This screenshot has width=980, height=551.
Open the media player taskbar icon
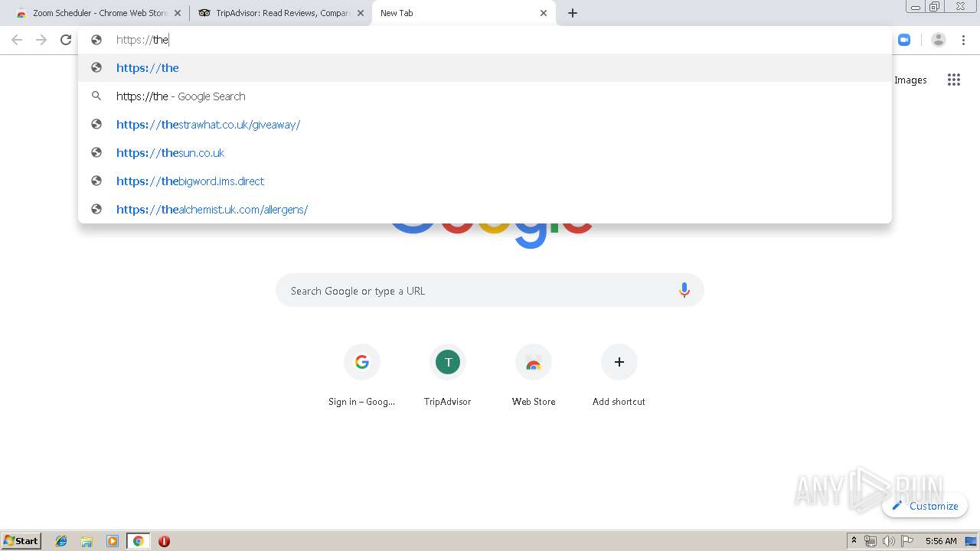coord(113,541)
